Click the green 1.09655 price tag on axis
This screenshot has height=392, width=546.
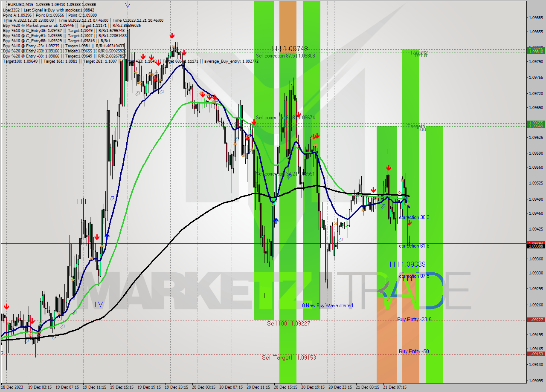pos(536,123)
